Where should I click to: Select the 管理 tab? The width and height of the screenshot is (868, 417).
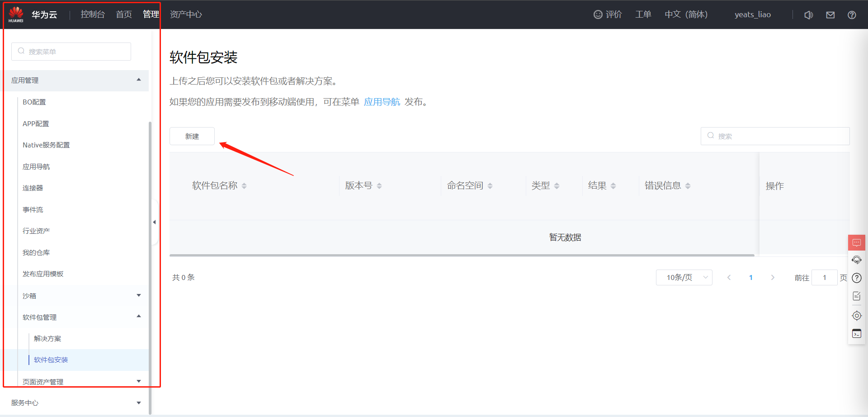(151, 14)
